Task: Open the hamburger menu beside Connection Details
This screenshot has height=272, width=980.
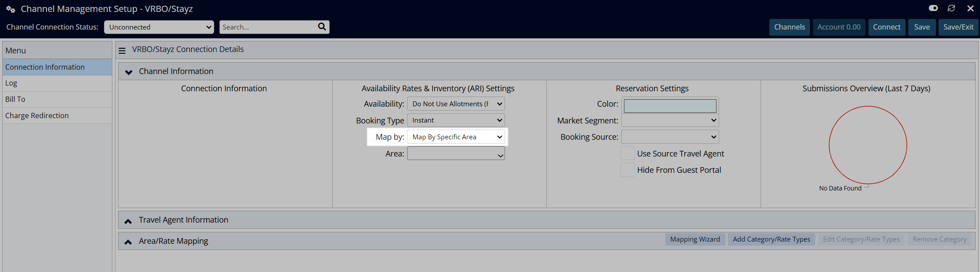Action: point(122,51)
